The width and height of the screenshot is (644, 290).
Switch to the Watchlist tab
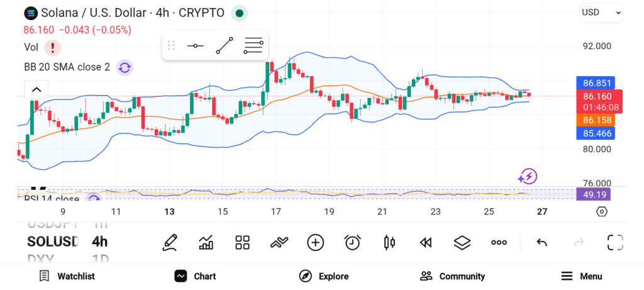pyautogui.click(x=67, y=276)
